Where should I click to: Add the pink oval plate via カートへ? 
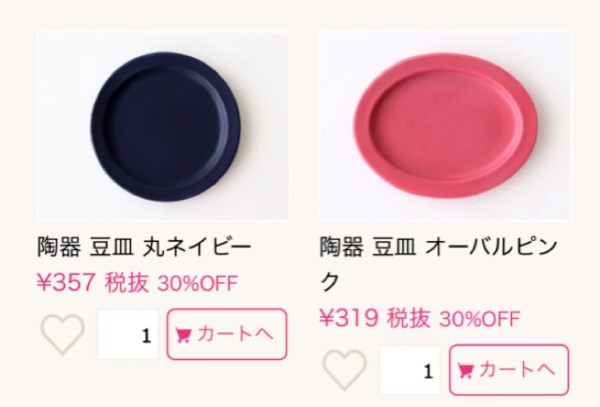509,370
